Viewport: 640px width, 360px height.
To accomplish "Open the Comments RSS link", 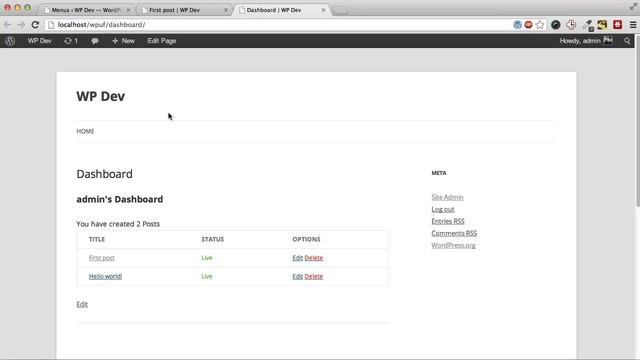I will [454, 233].
